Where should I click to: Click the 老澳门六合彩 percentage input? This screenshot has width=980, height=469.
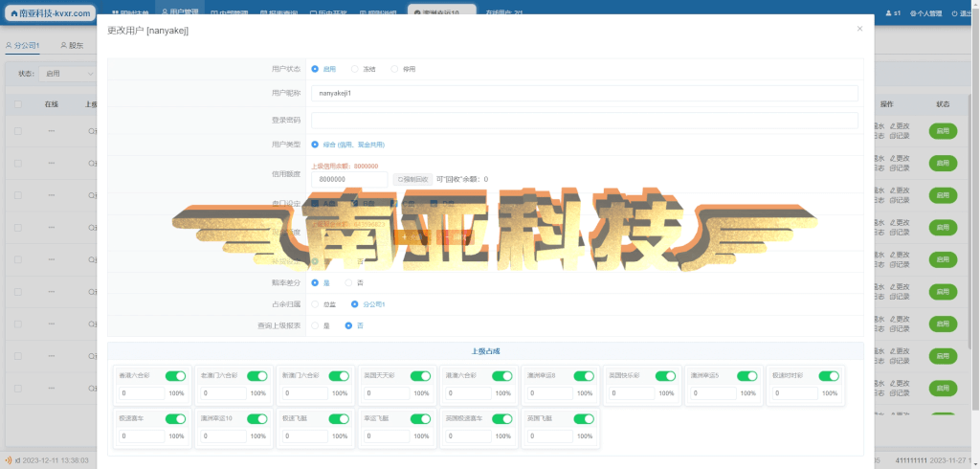(x=224, y=393)
